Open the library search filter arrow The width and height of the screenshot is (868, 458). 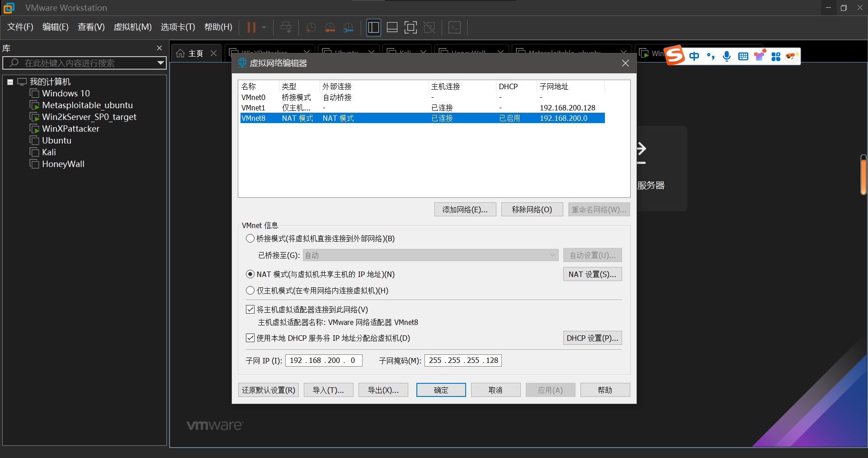160,63
